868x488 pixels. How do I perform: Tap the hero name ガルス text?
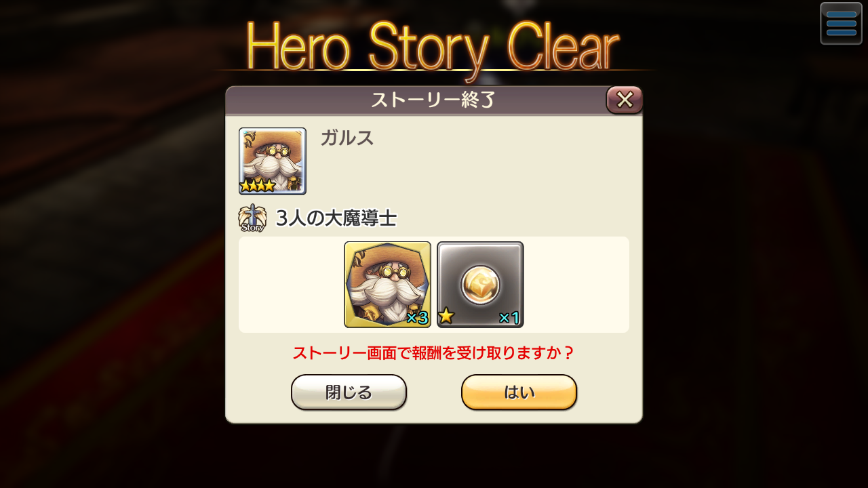click(347, 138)
